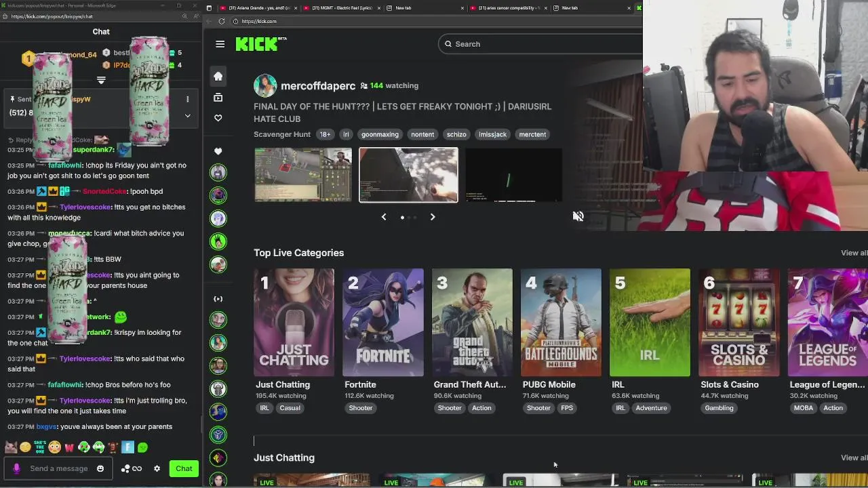Insert the pink W emote
Screen dimensions: 868x488
point(68,447)
